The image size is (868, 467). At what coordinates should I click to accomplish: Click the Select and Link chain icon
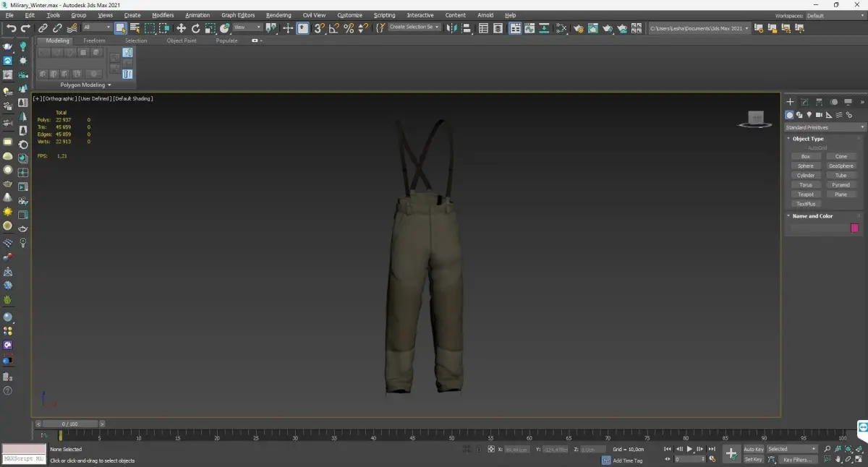pos(43,28)
